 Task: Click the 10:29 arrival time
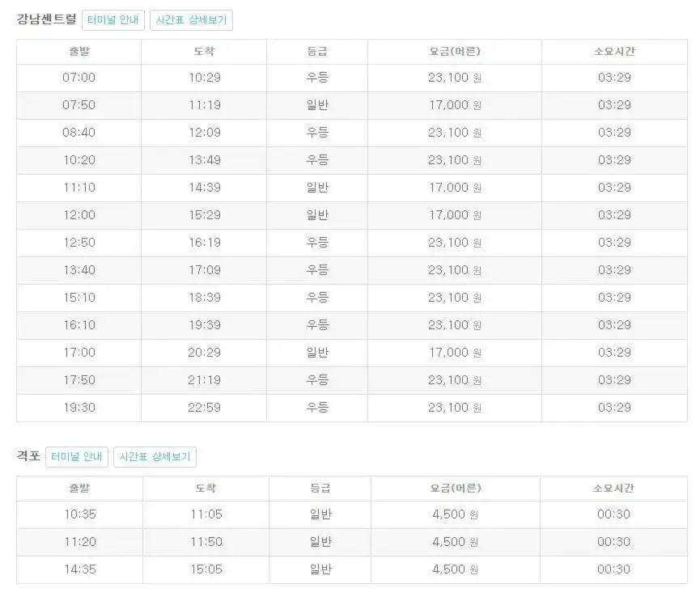click(205, 78)
